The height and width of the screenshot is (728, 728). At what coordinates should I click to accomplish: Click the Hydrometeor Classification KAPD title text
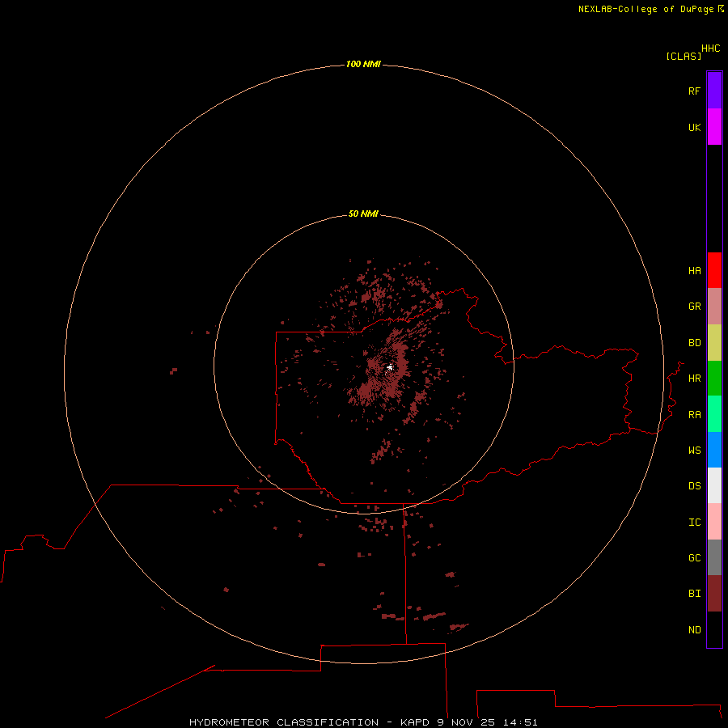coord(363,722)
